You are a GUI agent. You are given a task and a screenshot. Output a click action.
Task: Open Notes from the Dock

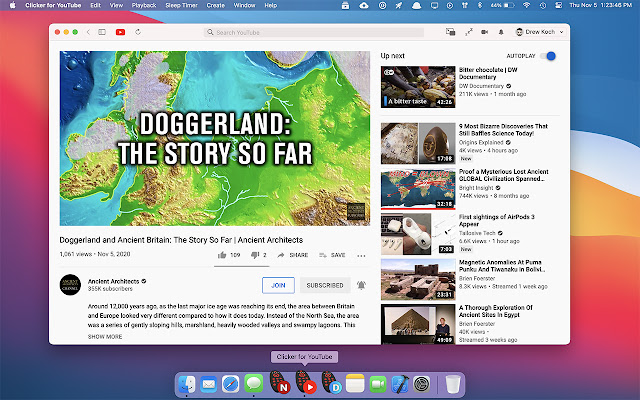coord(355,384)
